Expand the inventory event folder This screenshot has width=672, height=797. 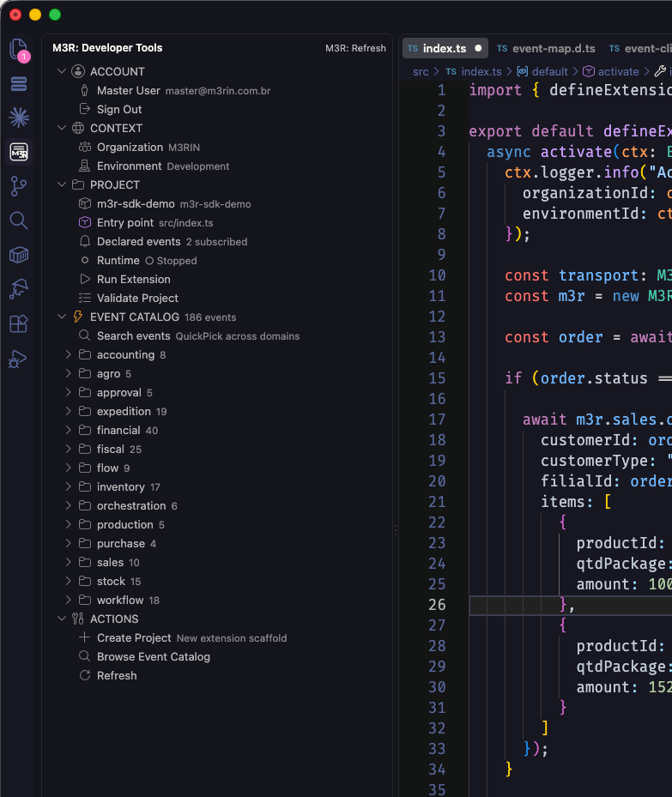(68, 487)
